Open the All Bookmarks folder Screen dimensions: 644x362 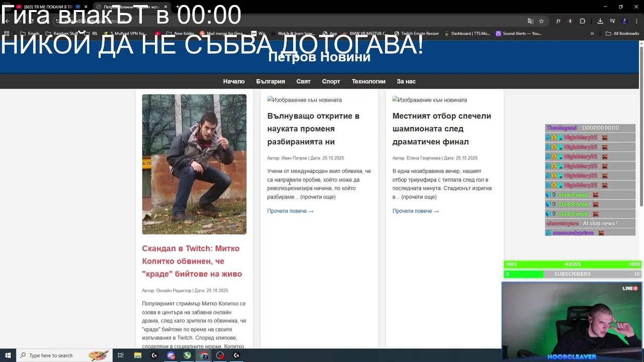(x=622, y=34)
